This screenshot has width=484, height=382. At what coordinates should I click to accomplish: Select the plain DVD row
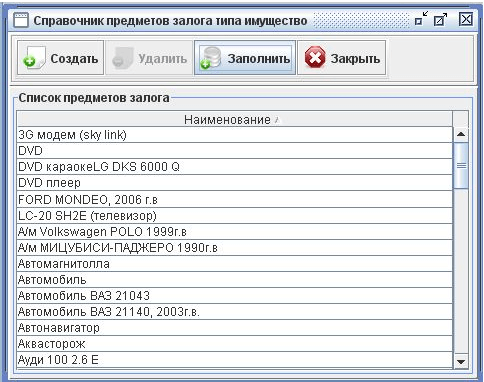tap(235, 151)
